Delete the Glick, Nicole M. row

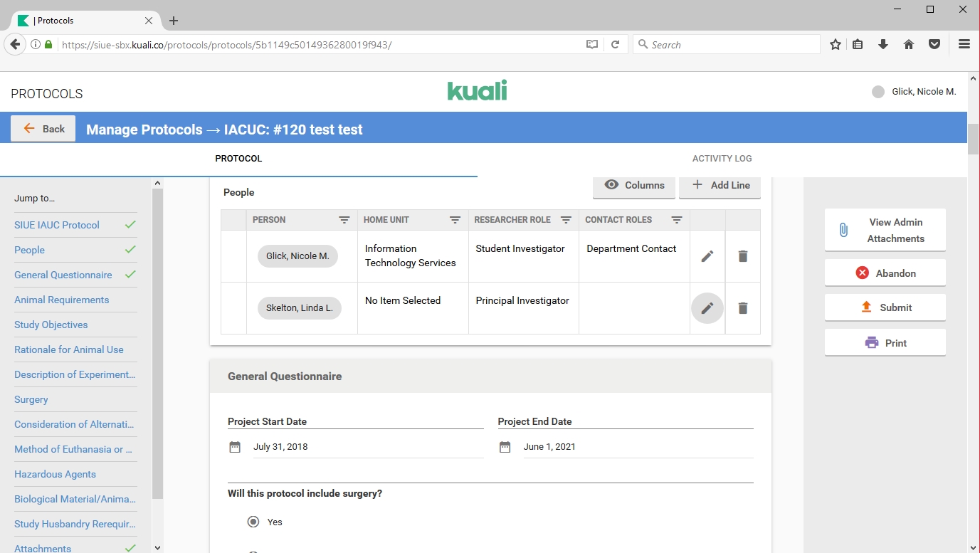click(x=742, y=256)
